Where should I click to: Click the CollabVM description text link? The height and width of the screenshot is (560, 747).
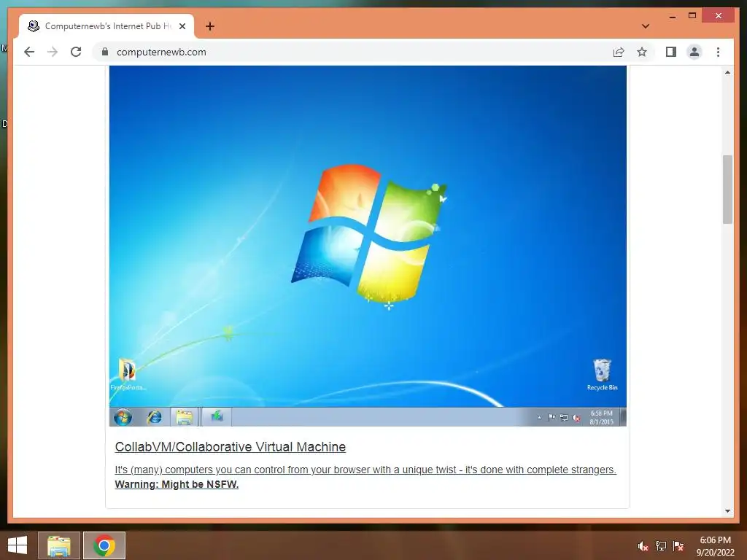point(365,470)
